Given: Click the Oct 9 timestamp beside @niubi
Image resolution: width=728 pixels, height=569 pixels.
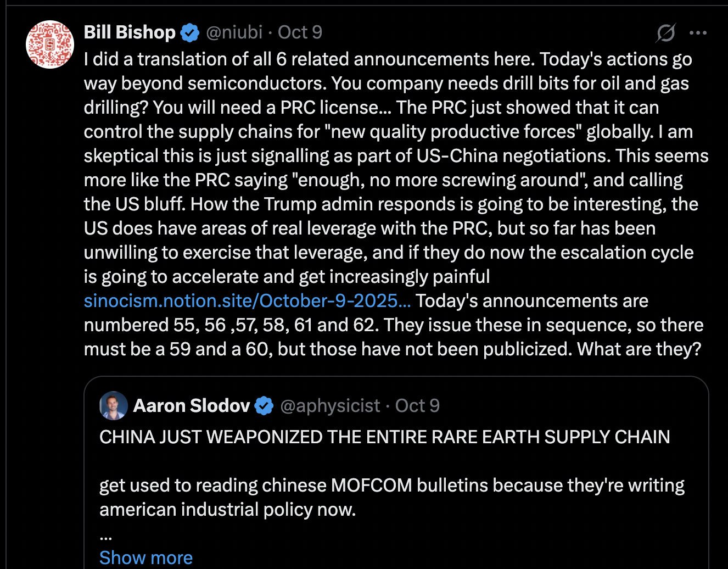Looking at the screenshot, I should [x=300, y=32].
